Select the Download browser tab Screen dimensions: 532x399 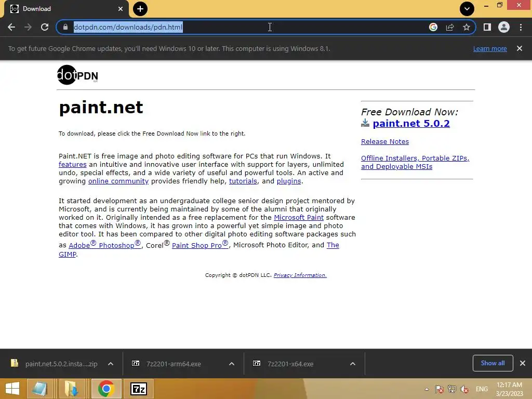pyautogui.click(x=66, y=9)
